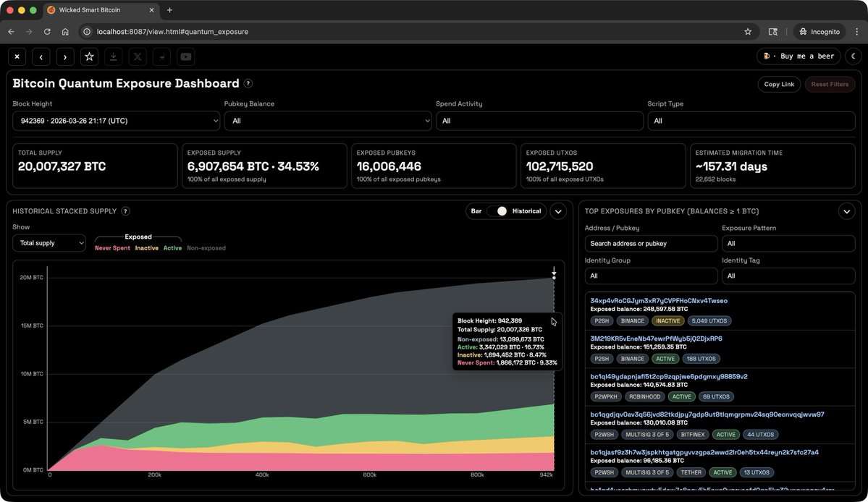This screenshot has width=868, height=502.
Task: Share via the X (Twitter) icon
Action: [x=138, y=56]
